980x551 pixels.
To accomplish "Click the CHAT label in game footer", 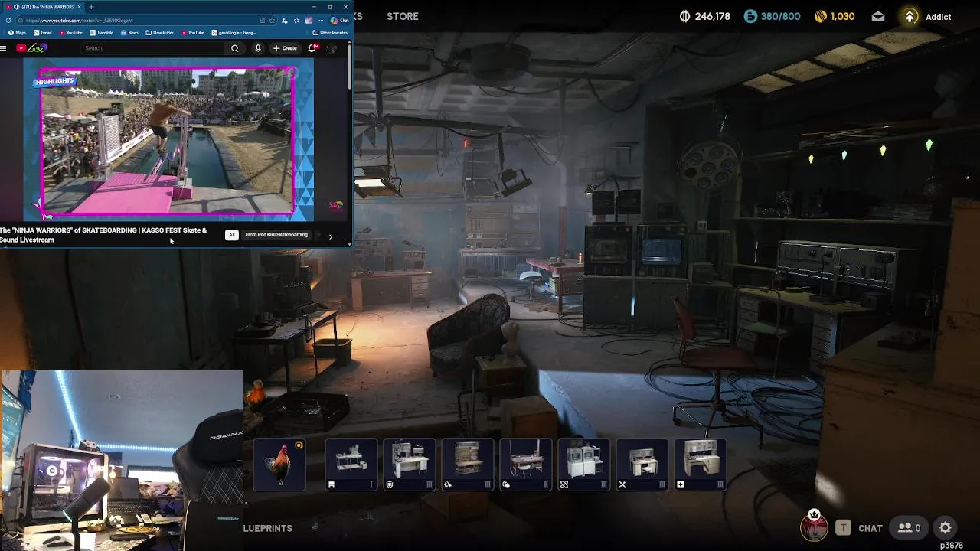I will tap(871, 528).
